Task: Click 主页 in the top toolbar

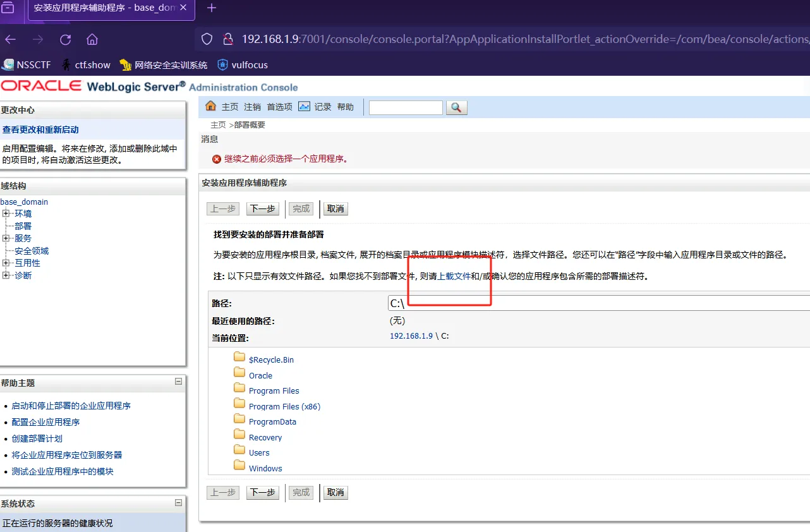Action: [230, 107]
